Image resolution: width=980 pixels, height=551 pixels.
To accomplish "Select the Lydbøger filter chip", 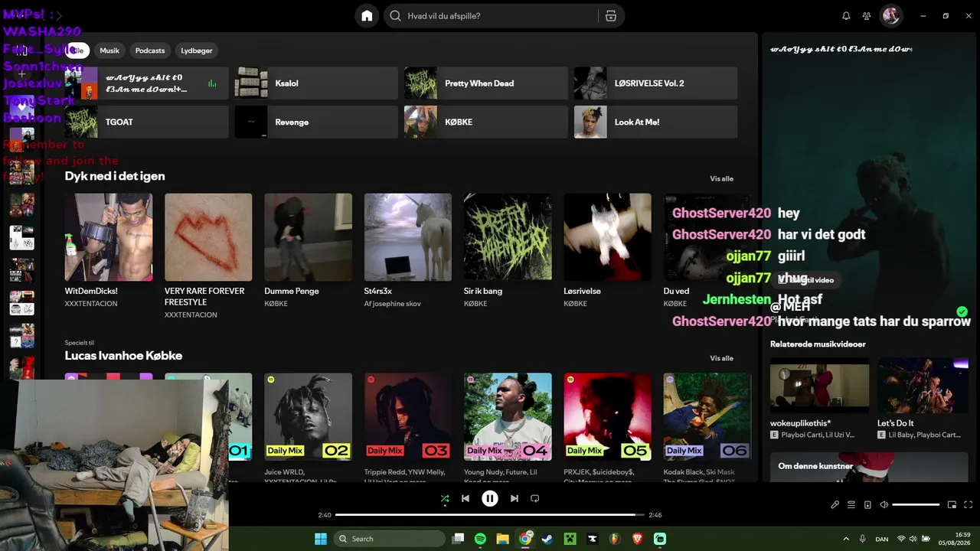I will (197, 51).
